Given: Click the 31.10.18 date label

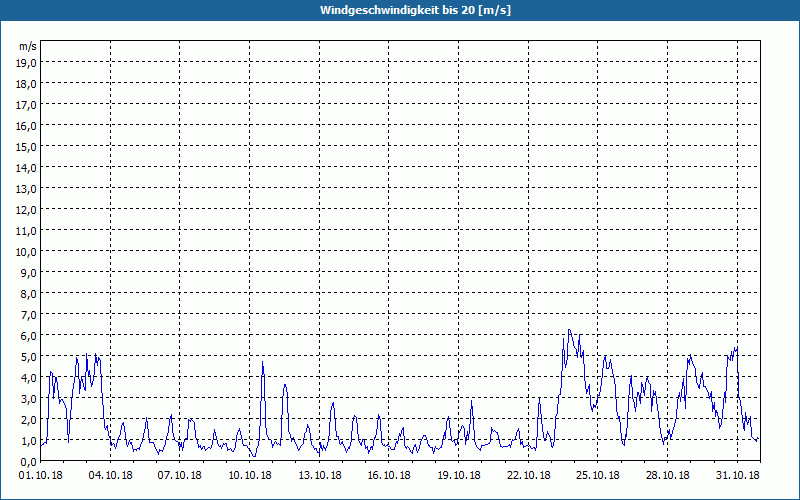Looking at the screenshot, I should point(739,475).
